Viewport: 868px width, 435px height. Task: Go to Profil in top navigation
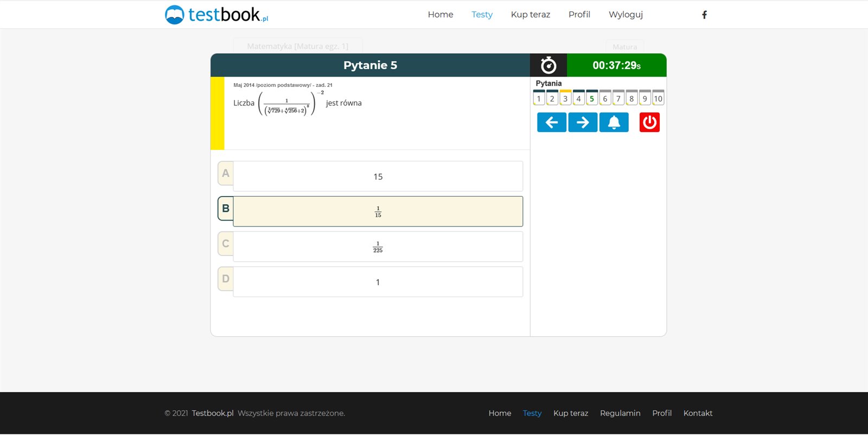coord(579,15)
